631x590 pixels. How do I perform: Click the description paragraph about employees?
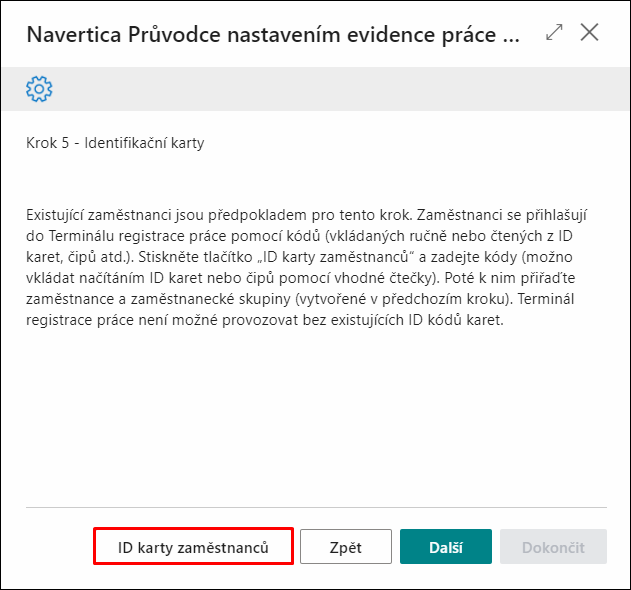tap(306, 267)
